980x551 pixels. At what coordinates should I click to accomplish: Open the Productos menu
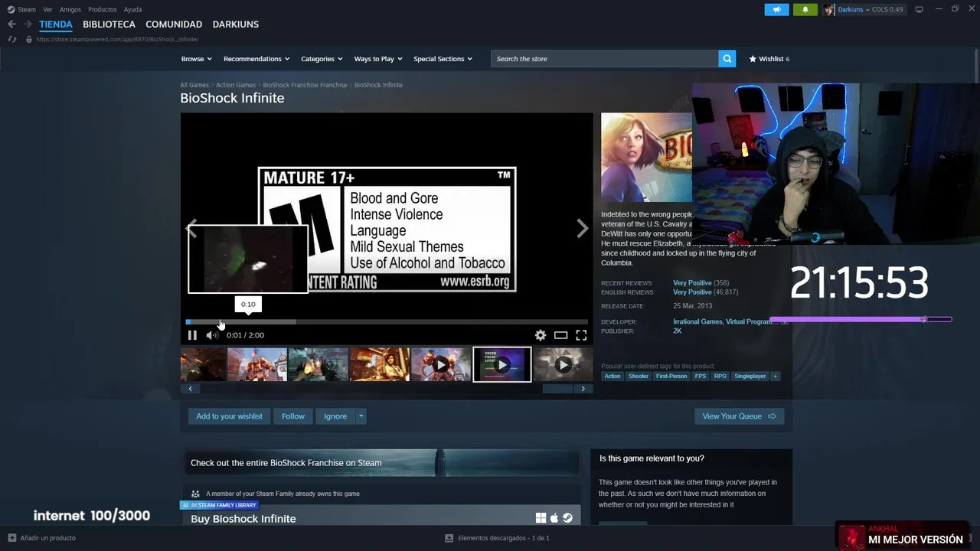103,9
